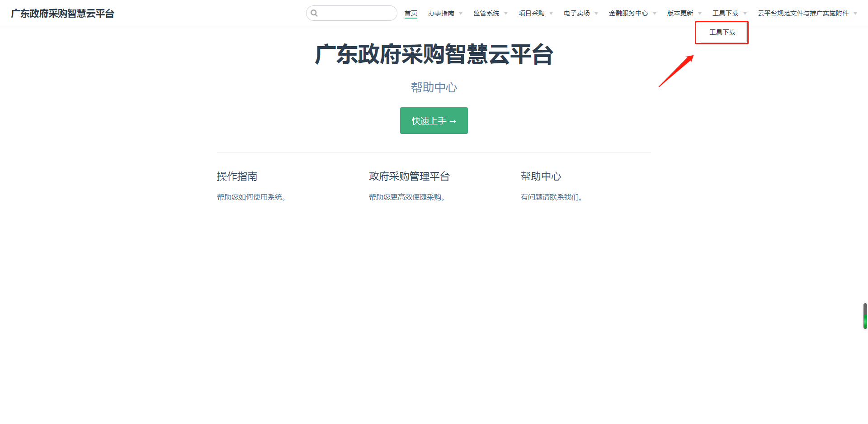Image resolution: width=868 pixels, height=424 pixels.
Task: Expand the 金融服务中心 dropdown arrow
Action: [x=655, y=14]
